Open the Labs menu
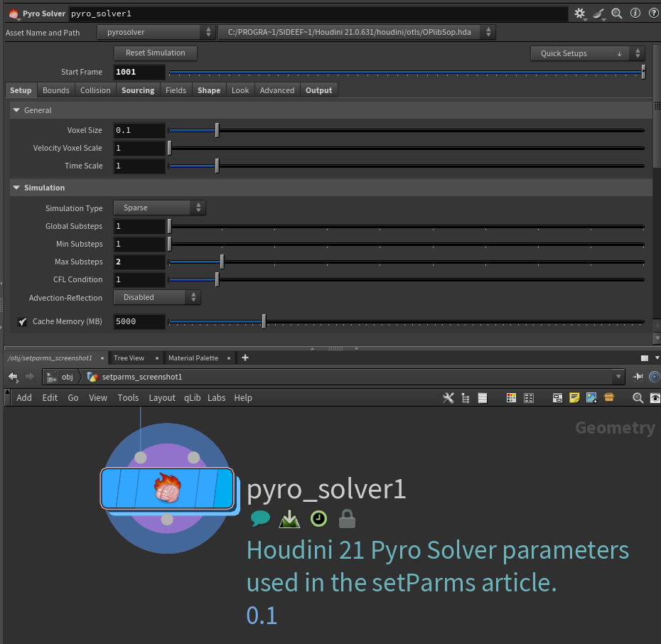 [216, 398]
